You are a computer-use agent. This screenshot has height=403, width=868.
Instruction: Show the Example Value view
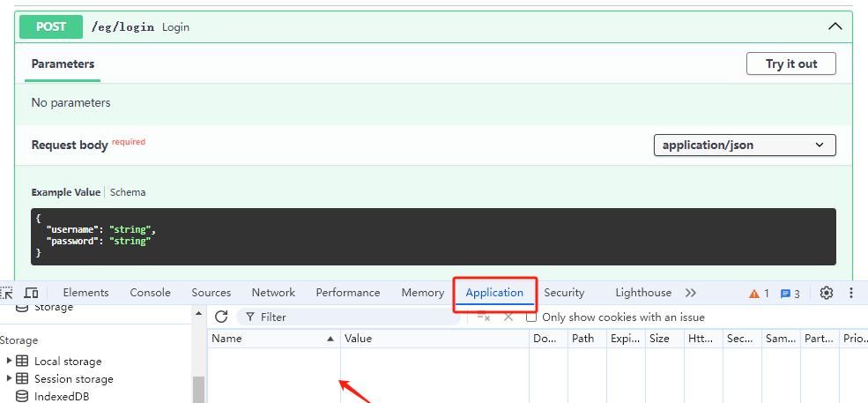coord(66,192)
